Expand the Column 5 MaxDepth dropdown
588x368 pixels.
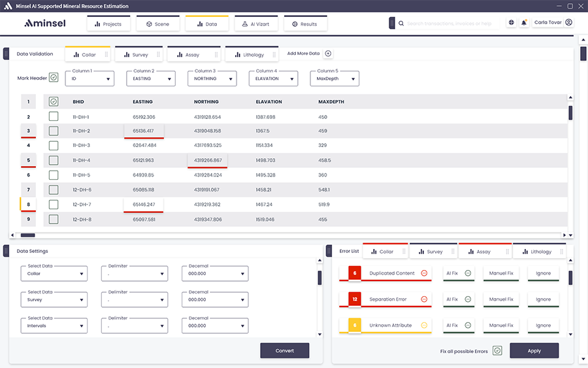pyautogui.click(x=335, y=78)
